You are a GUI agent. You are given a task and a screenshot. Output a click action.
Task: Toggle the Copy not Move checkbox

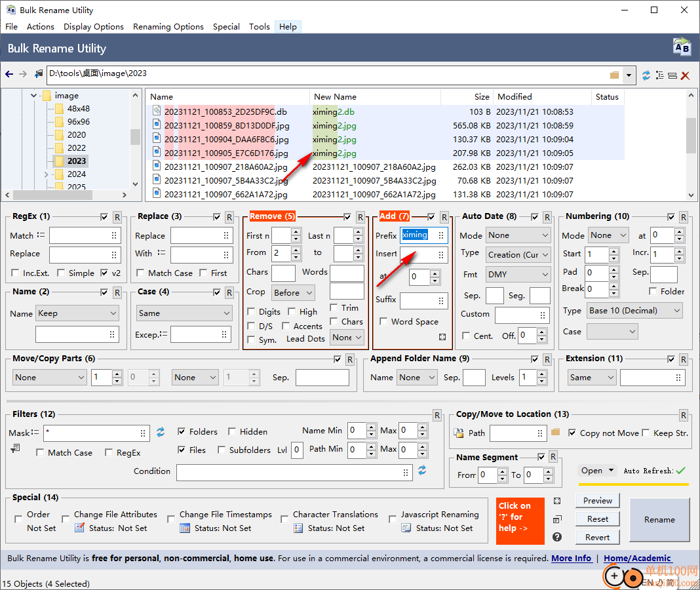[572, 433]
